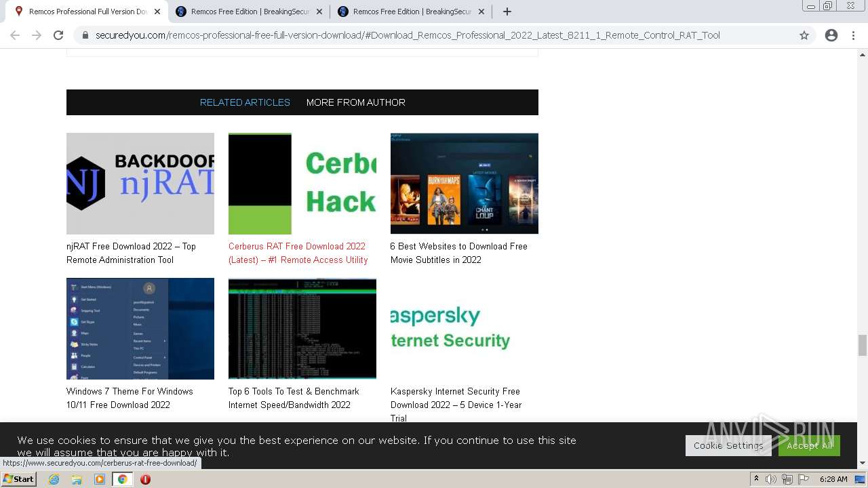The image size is (868, 488).
Task: Open the red Opera taskbar icon
Action: coord(145,479)
